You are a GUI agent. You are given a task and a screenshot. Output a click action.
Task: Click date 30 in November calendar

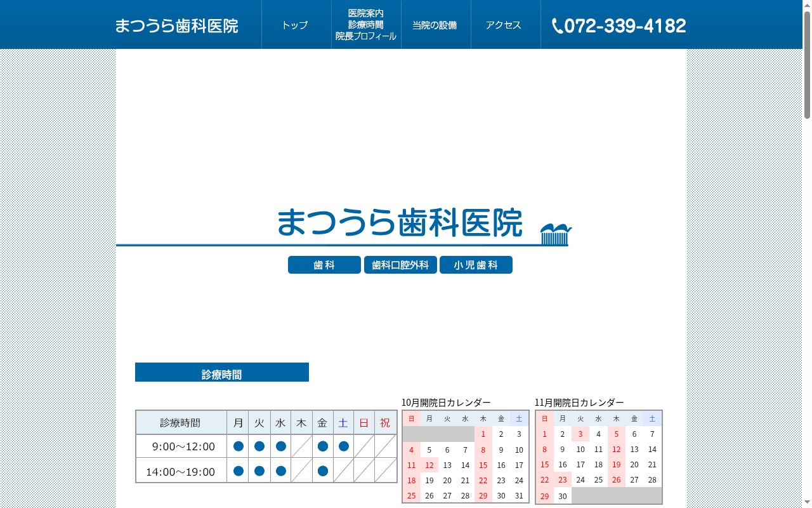562,497
